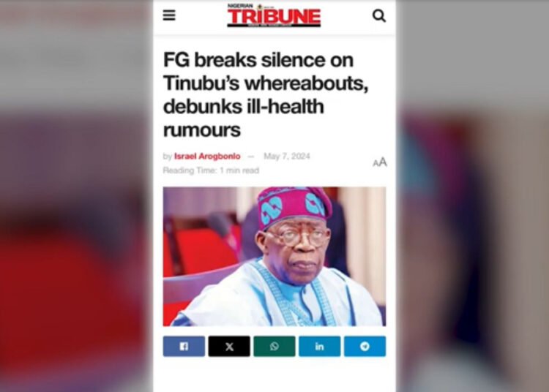
Task: Click the May 7, 2024 publish date
Action: 287,156
